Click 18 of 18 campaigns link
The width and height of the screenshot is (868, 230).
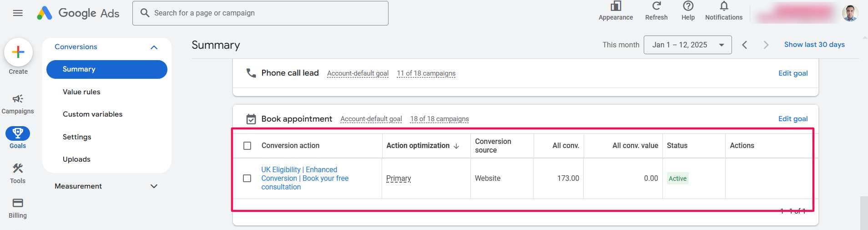click(x=439, y=119)
